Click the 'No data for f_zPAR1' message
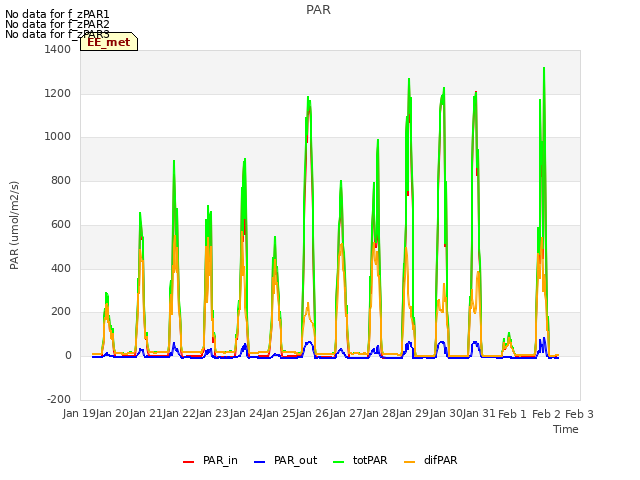Viewport: 640px width, 480px height. pos(57,15)
